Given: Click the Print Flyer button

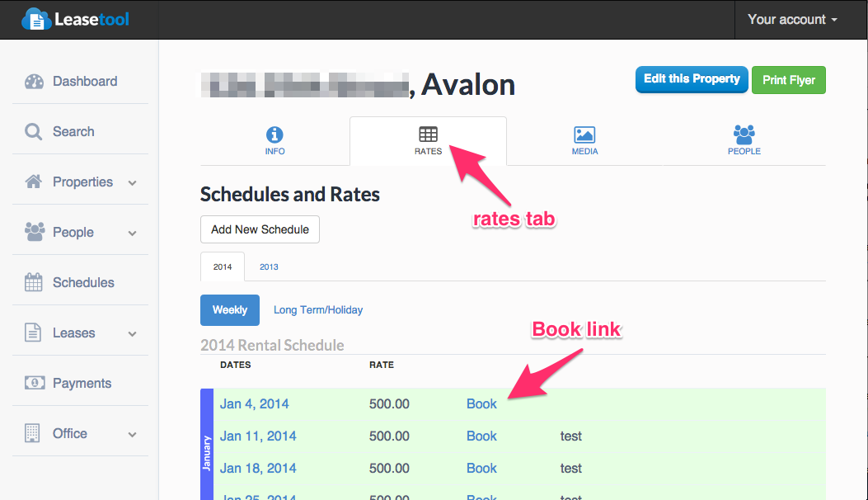Looking at the screenshot, I should [788, 80].
